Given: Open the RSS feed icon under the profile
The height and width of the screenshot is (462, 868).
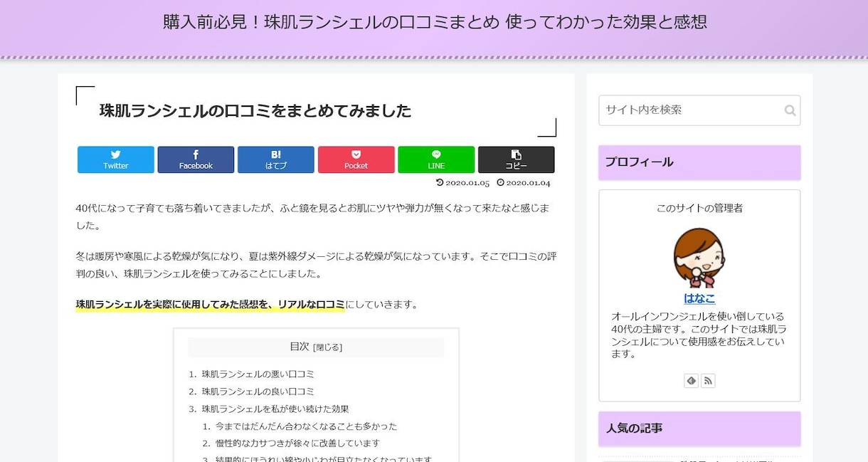Looking at the screenshot, I should point(708,381).
